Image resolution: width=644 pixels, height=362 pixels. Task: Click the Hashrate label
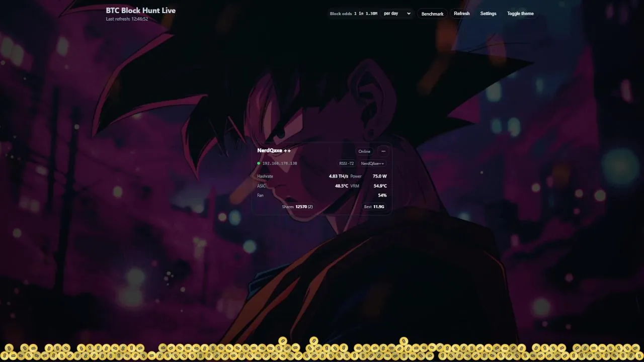click(265, 176)
